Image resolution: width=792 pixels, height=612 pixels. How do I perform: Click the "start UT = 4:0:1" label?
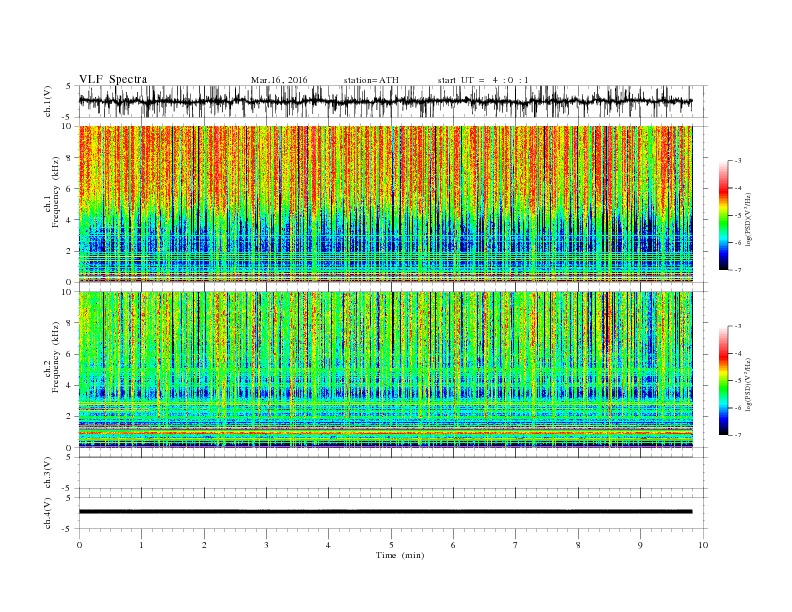[483, 80]
